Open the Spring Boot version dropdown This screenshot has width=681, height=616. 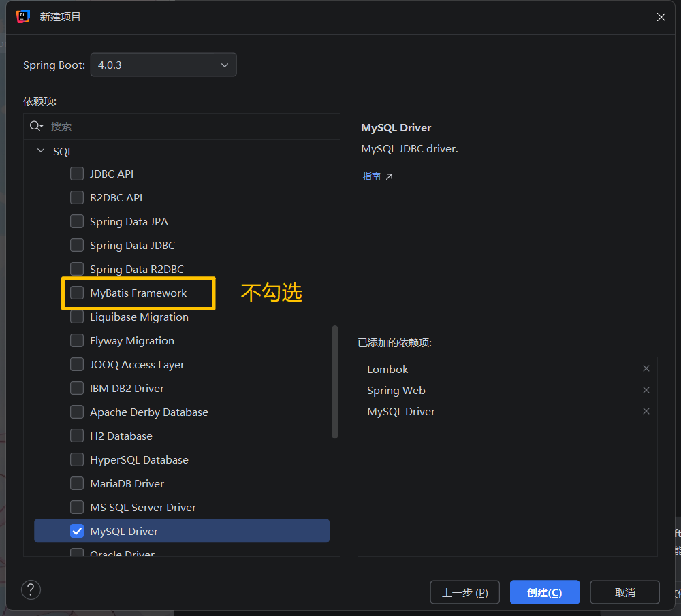tap(163, 65)
